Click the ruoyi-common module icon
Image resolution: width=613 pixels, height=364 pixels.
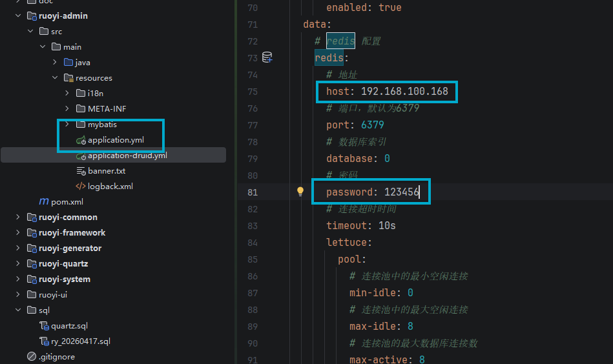pos(32,217)
